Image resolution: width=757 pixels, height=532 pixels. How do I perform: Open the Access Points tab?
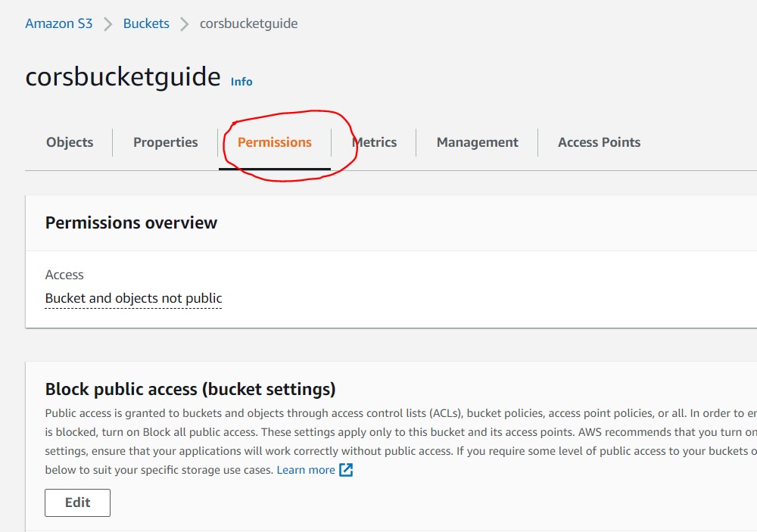599,142
